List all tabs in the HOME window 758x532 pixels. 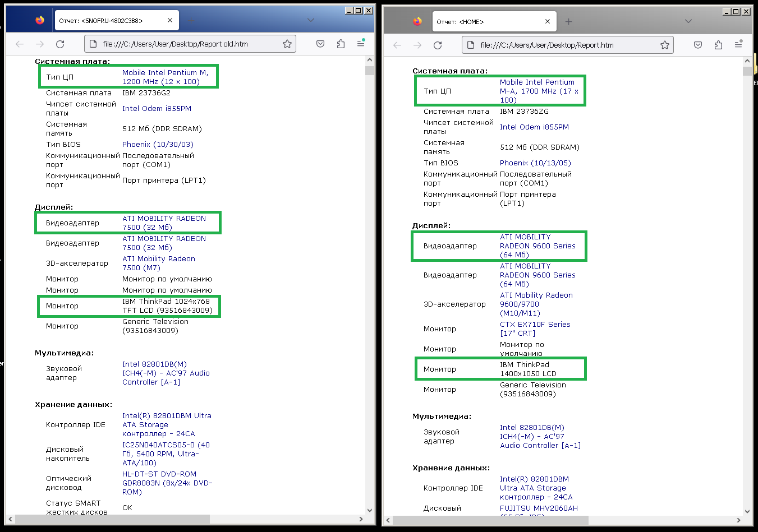(688, 21)
